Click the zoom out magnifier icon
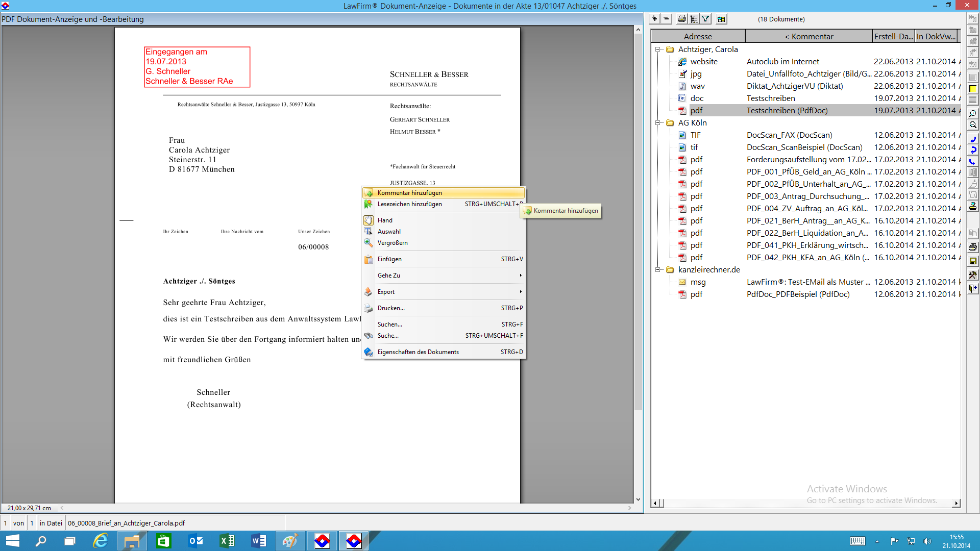980x551 pixels. [973, 125]
